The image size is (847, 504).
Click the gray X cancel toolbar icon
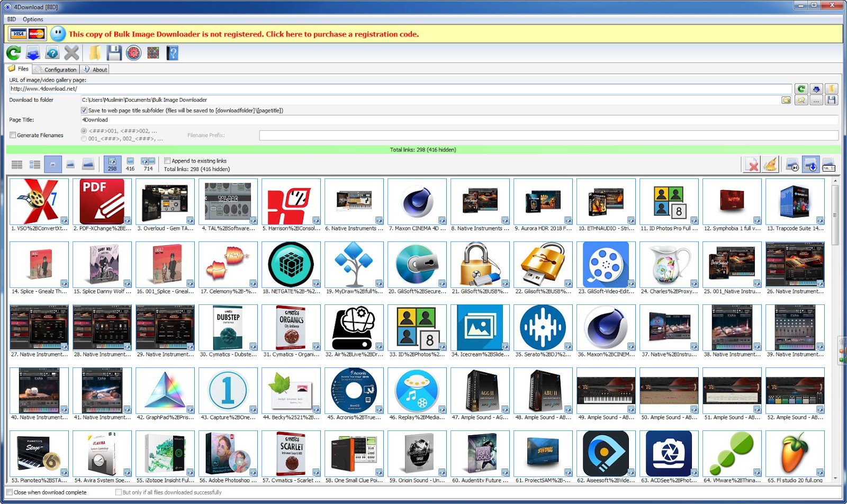71,53
